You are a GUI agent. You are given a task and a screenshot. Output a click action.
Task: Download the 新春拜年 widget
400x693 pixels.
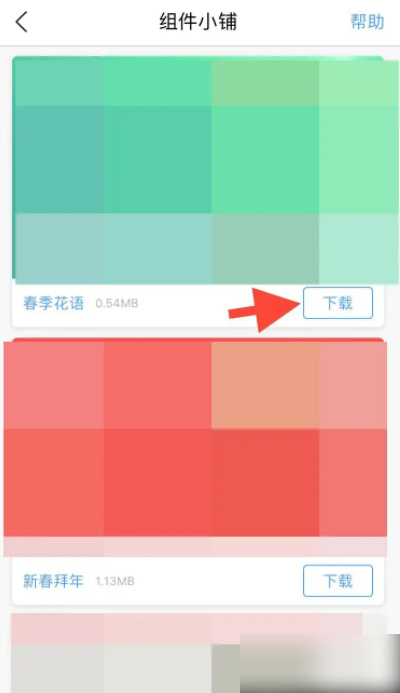click(338, 581)
